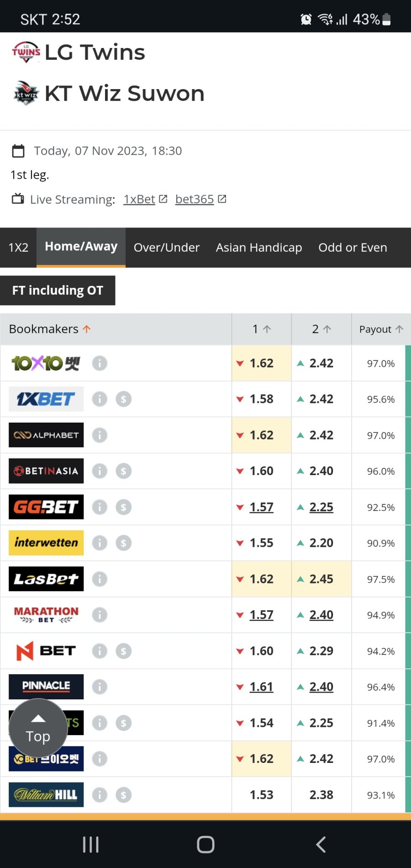Click the Pinnacle 1.61 home odds
Screen dimensions: 411x868
tap(261, 687)
